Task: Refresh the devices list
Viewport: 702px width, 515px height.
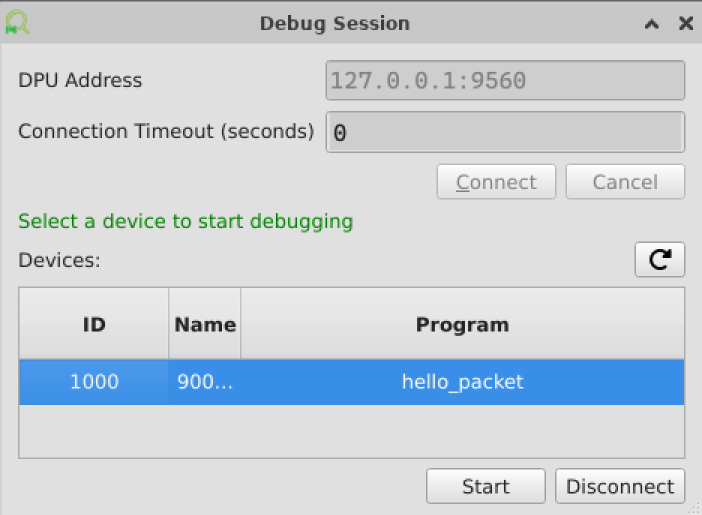Action: [x=660, y=260]
